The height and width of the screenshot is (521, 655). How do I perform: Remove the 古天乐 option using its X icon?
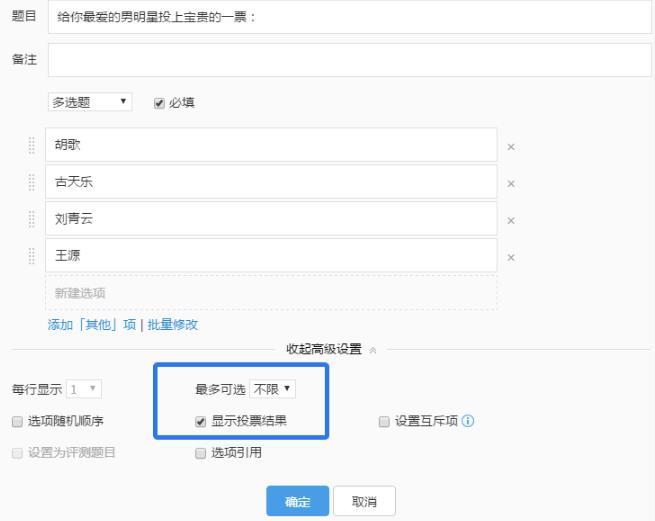pos(511,184)
